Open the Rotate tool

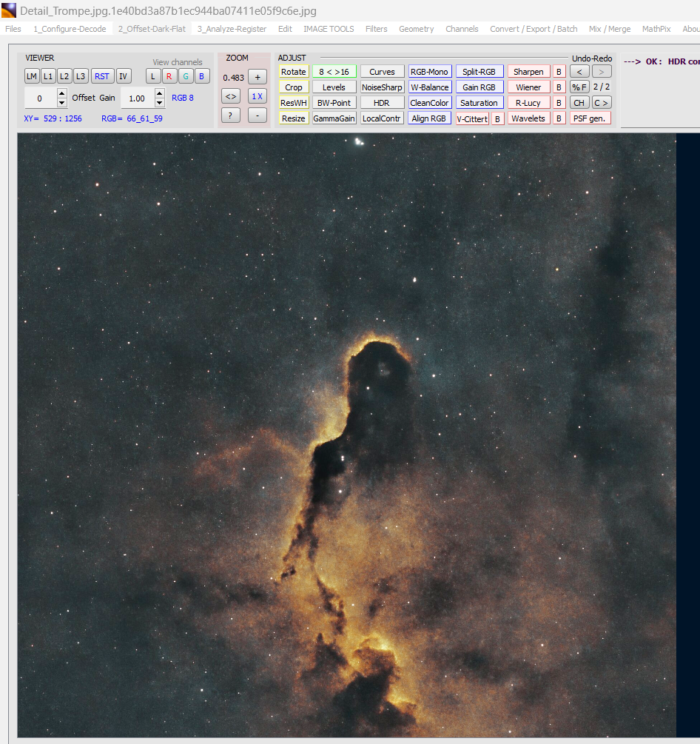[x=294, y=72]
